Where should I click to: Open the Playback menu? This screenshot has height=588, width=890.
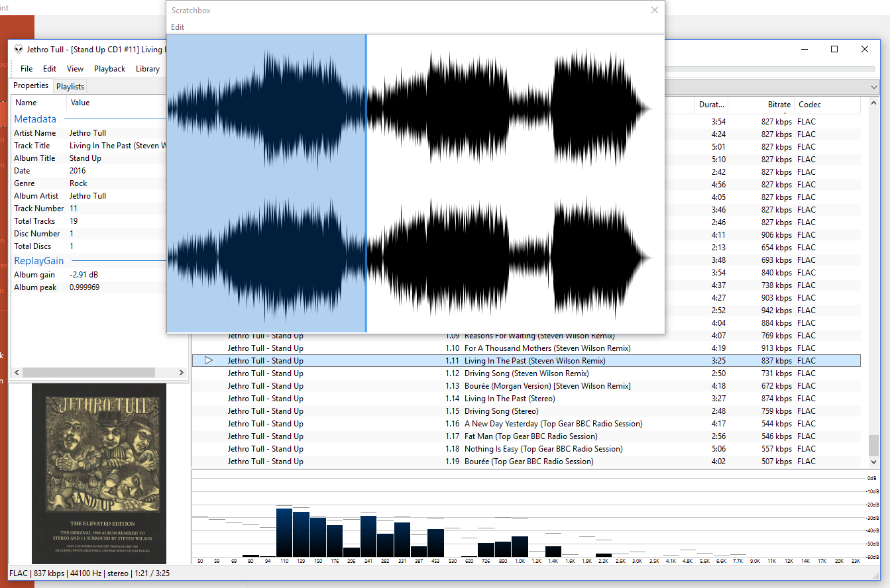[x=109, y=69]
